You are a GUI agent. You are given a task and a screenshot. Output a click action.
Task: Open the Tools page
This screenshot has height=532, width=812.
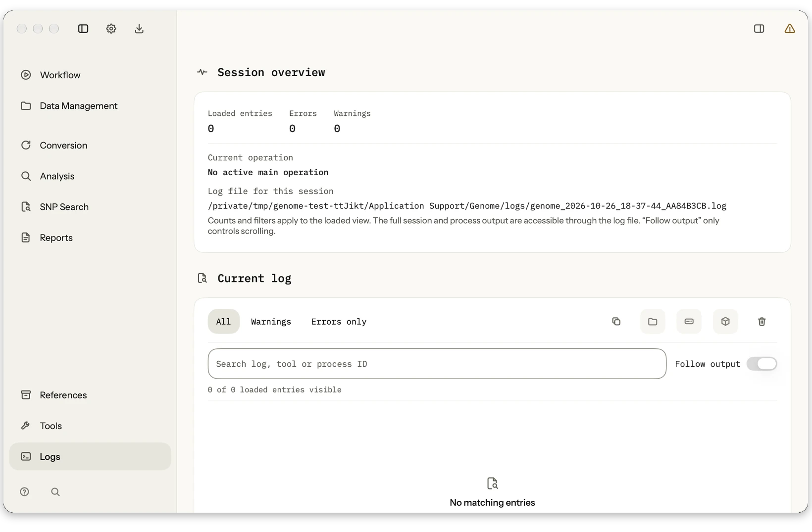coord(90,426)
